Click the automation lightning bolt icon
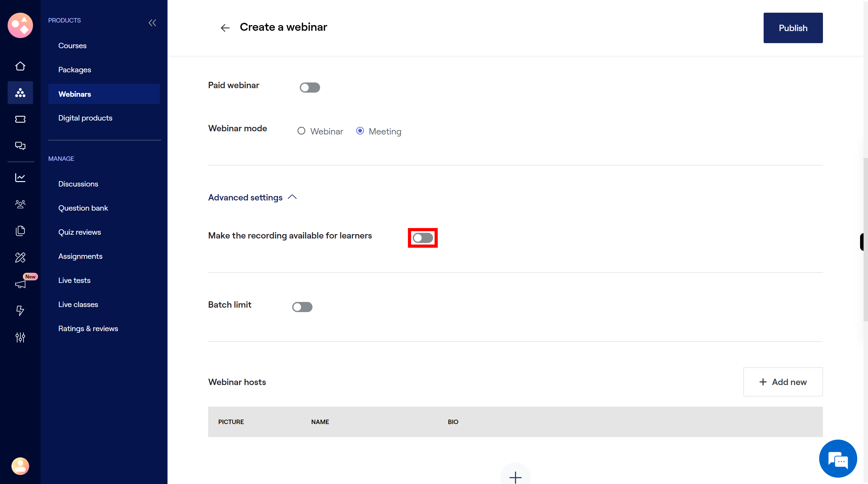The width and height of the screenshot is (868, 484). (x=20, y=310)
